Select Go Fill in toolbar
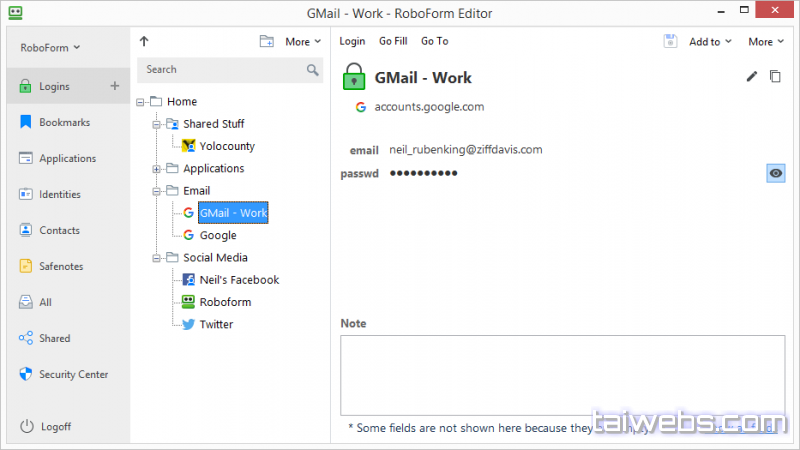800x450 pixels. pos(393,41)
